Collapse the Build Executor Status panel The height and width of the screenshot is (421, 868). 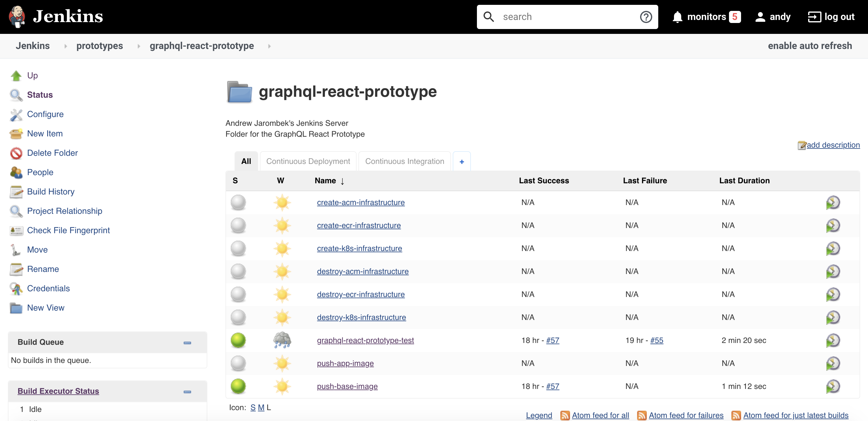pyautogui.click(x=187, y=392)
